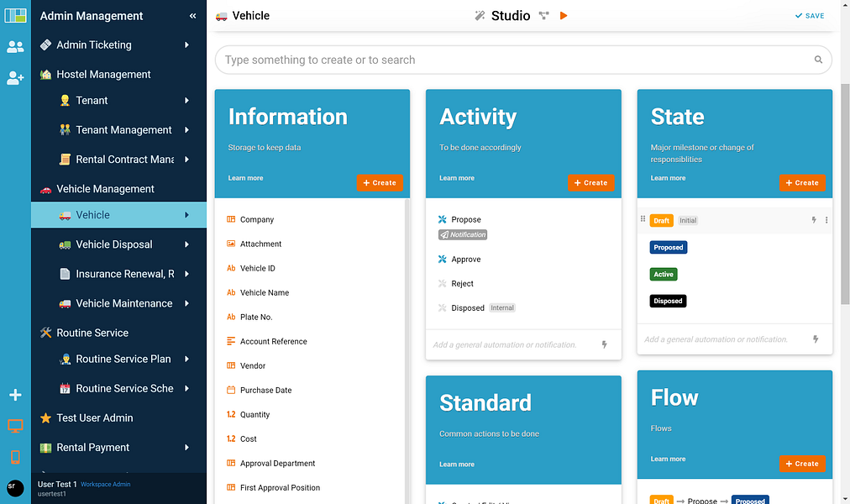Click the Workspace Admin label

106,485
